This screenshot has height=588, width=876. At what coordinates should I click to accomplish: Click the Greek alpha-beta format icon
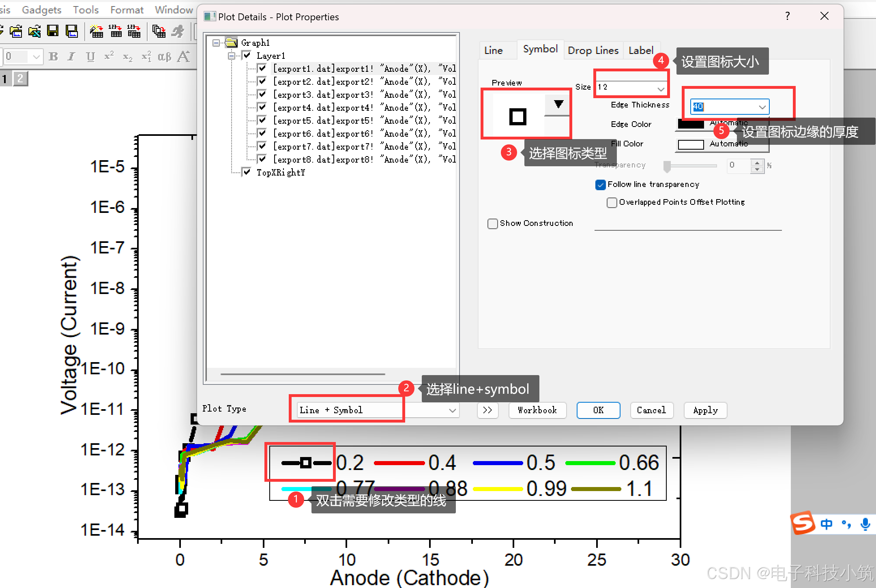[x=164, y=57]
